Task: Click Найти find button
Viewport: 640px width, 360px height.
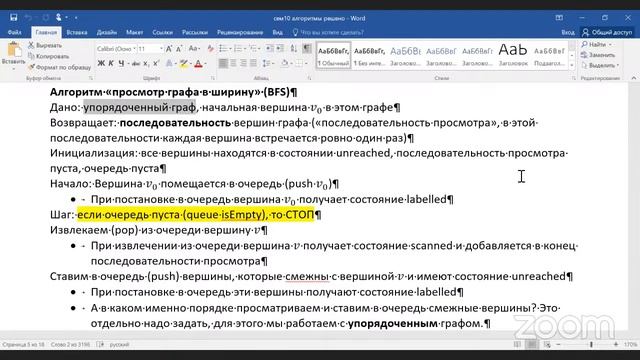Action: (x=597, y=44)
